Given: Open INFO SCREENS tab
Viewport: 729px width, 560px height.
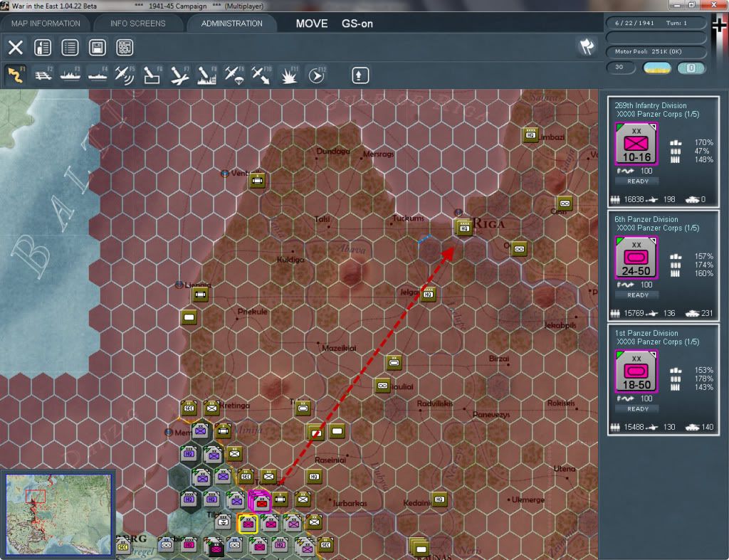Looking at the screenshot, I should 137,23.
